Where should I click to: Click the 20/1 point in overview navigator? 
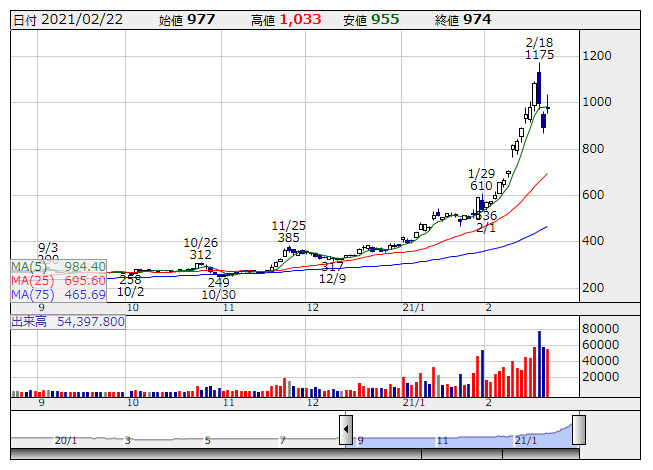click(66, 440)
